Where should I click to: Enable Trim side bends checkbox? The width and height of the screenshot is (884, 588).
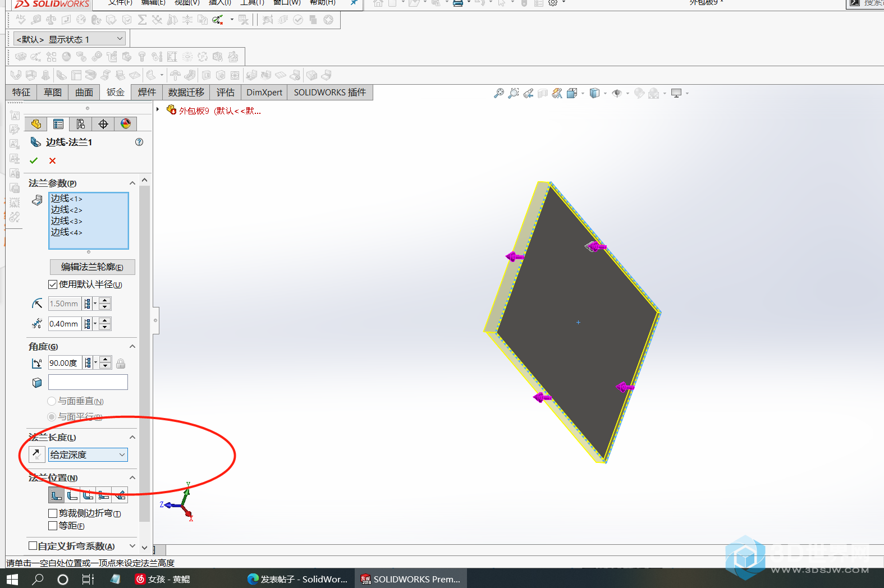pos(53,513)
